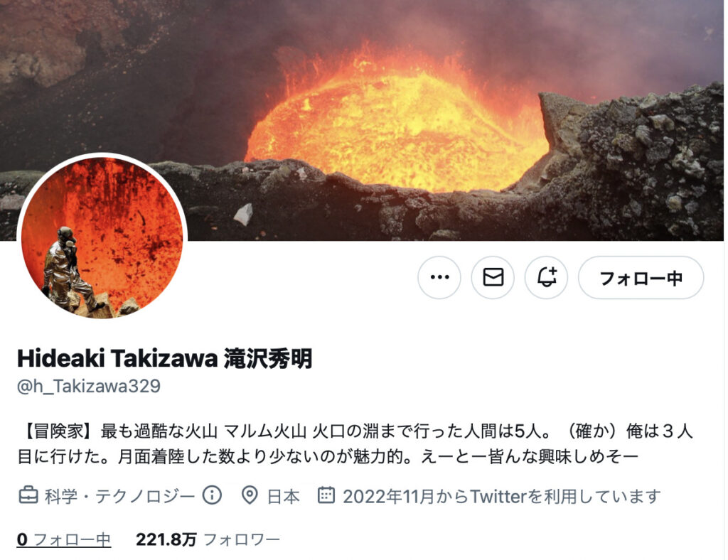
Task: Toggle the フォロー中 following button
Action: [641, 277]
